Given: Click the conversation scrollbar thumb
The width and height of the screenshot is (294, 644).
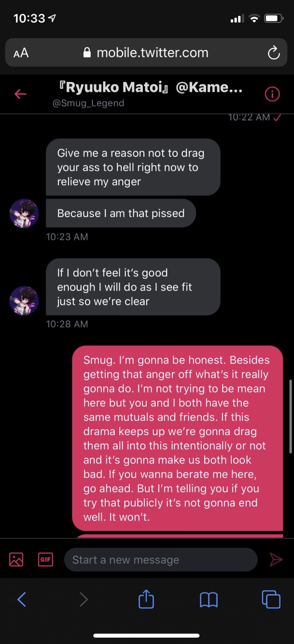Looking at the screenshot, I should 290,417.
